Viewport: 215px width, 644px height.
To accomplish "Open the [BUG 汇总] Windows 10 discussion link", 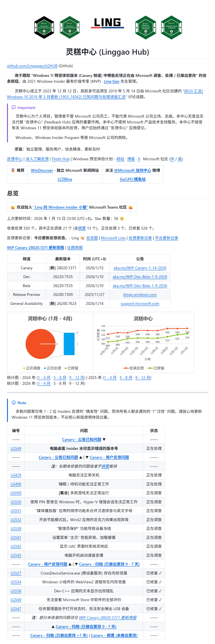I will pos(105,94).
